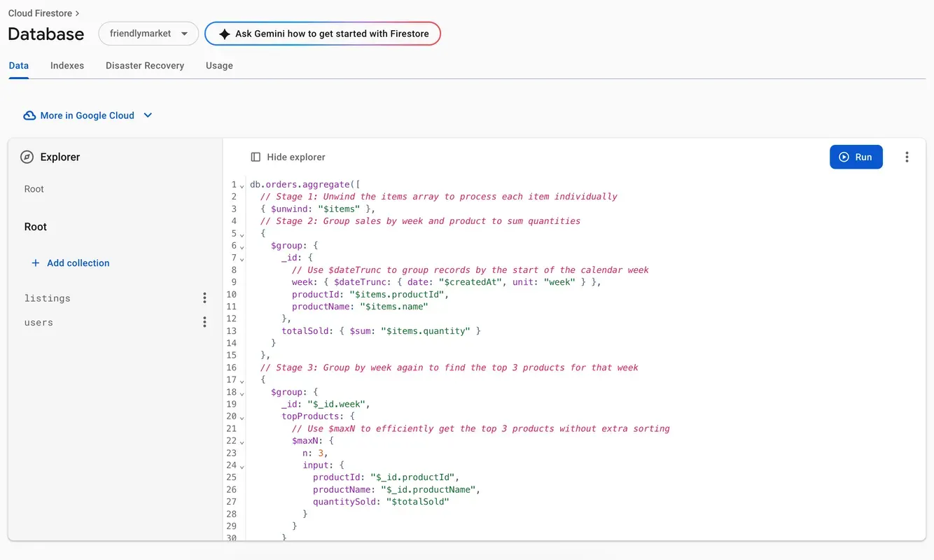Click the _id "$_id.week" code line
The image size is (934, 560).
point(326,404)
